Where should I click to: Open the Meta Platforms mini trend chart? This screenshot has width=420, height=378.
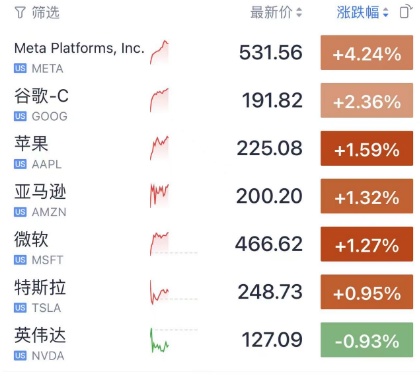tap(159, 52)
